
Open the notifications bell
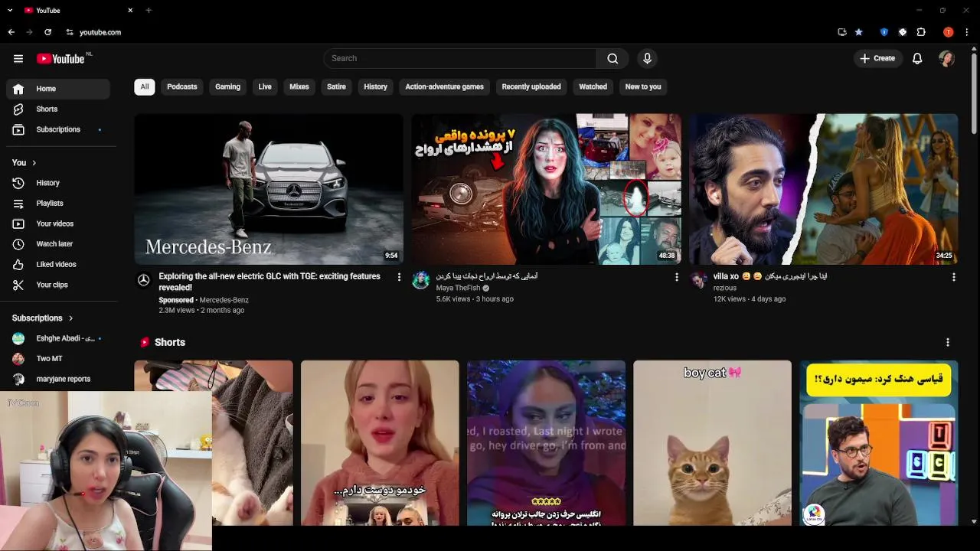[x=917, y=58]
